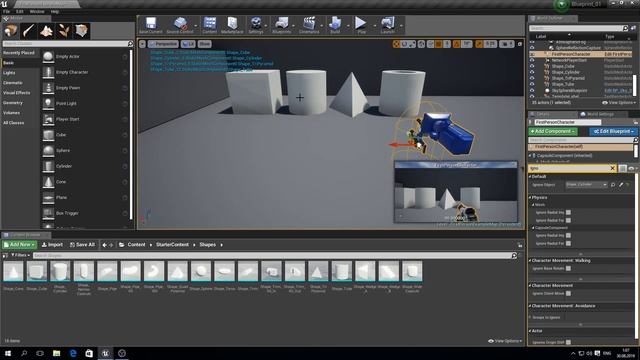Click the viewport Show button
The image size is (640, 360).
click(x=204, y=44)
